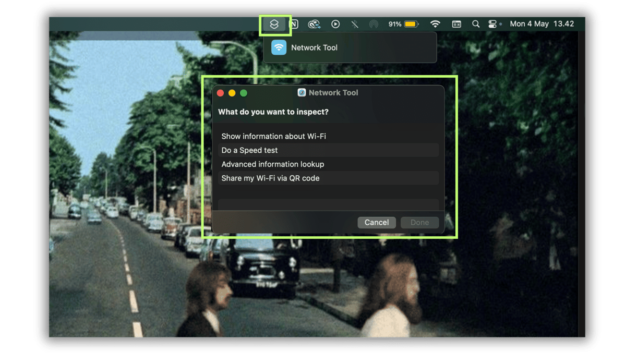Open the Shortcuts menu bar icon
This screenshot has height=364, width=626.
click(274, 24)
